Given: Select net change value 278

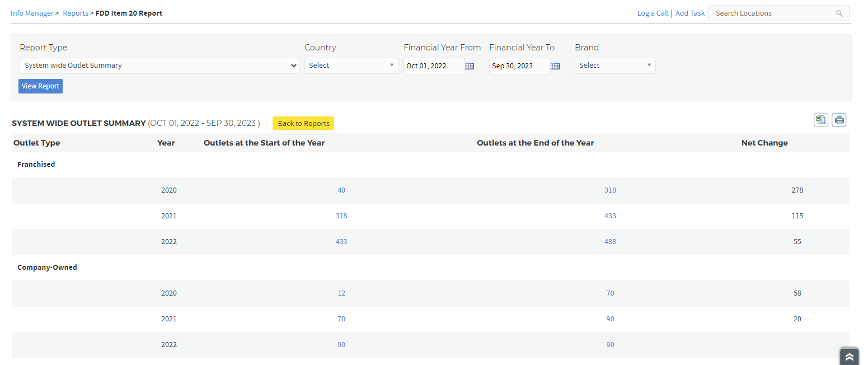Looking at the screenshot, I should coord(797,190).
